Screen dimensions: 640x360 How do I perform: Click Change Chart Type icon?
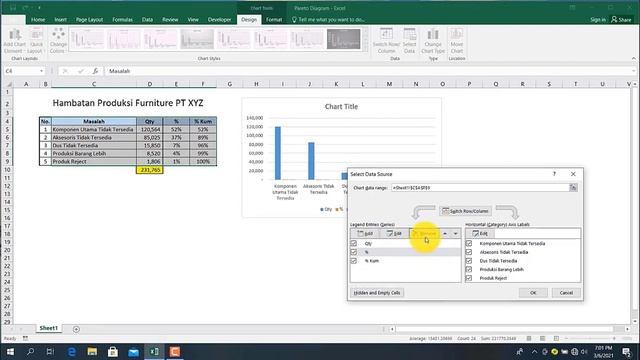(x=433, y=40)
